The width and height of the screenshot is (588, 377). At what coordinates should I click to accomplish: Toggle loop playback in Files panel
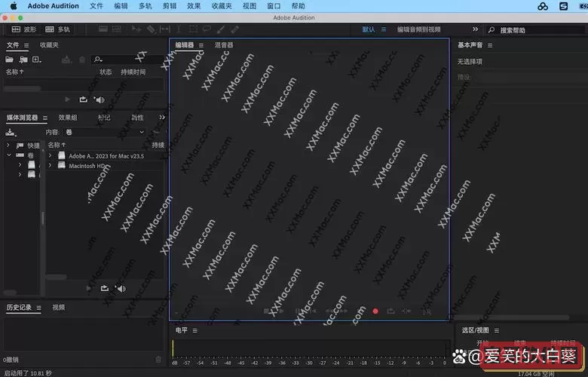[83, 100]
